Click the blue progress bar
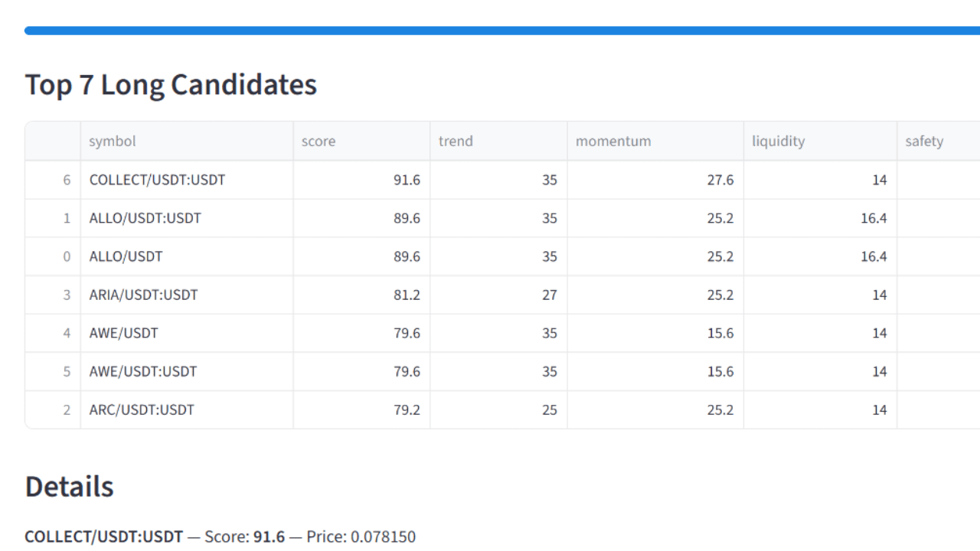The height and width of the screenshot is (551, 980). (x=502, y=31)
